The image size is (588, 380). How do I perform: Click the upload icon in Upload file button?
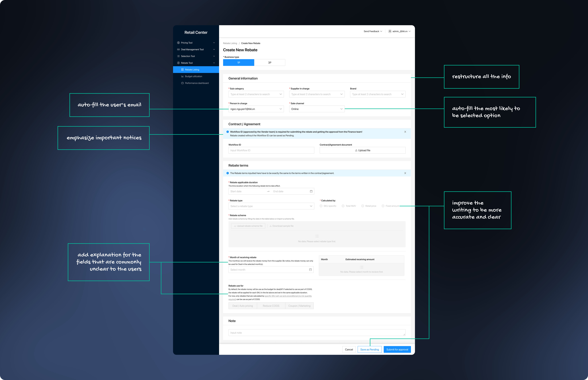tap(356, 150)
